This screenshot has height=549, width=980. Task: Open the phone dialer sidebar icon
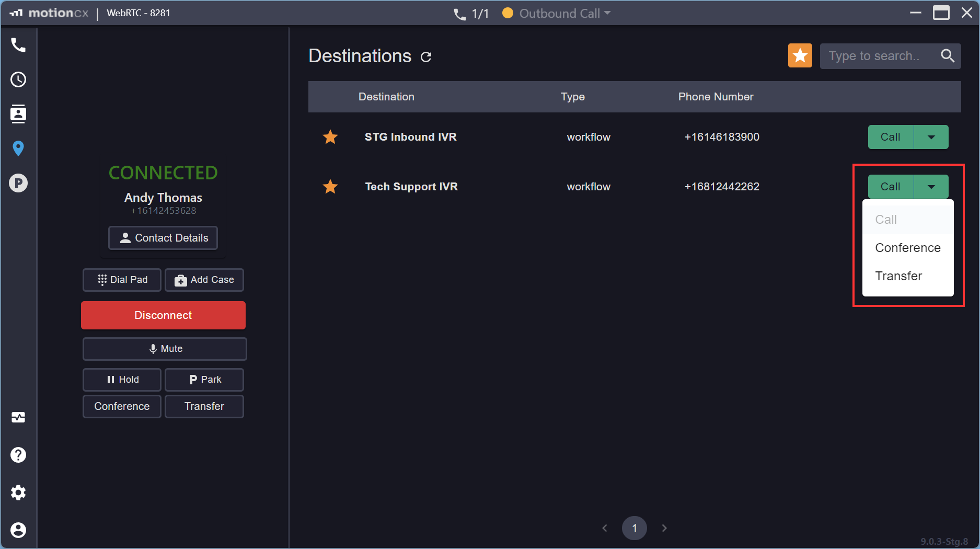click(18, 45)
